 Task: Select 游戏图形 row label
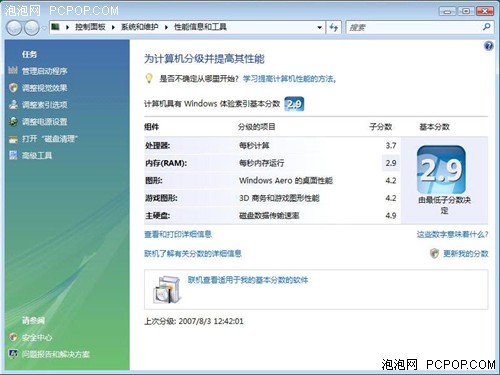coord(161,198)
